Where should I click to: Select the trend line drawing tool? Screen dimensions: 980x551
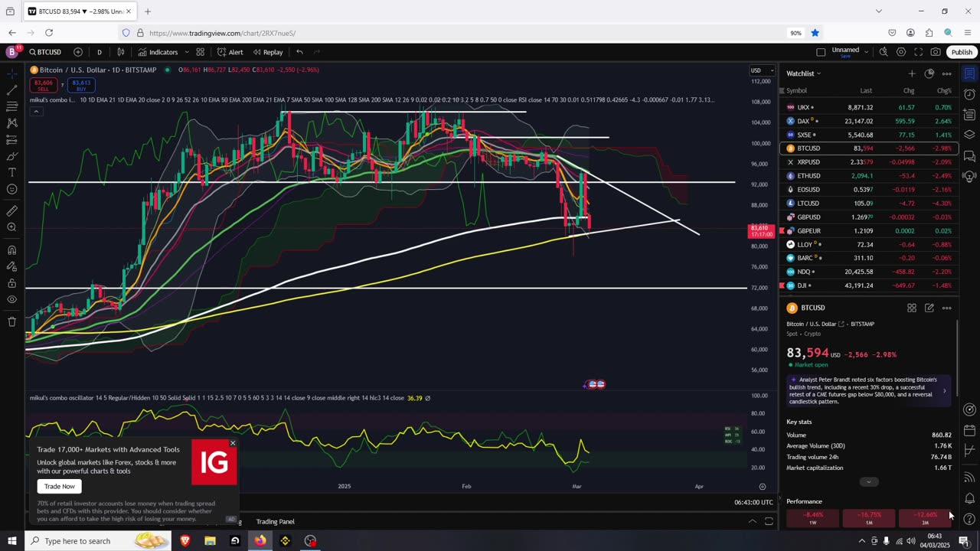(x=11, y=90)
